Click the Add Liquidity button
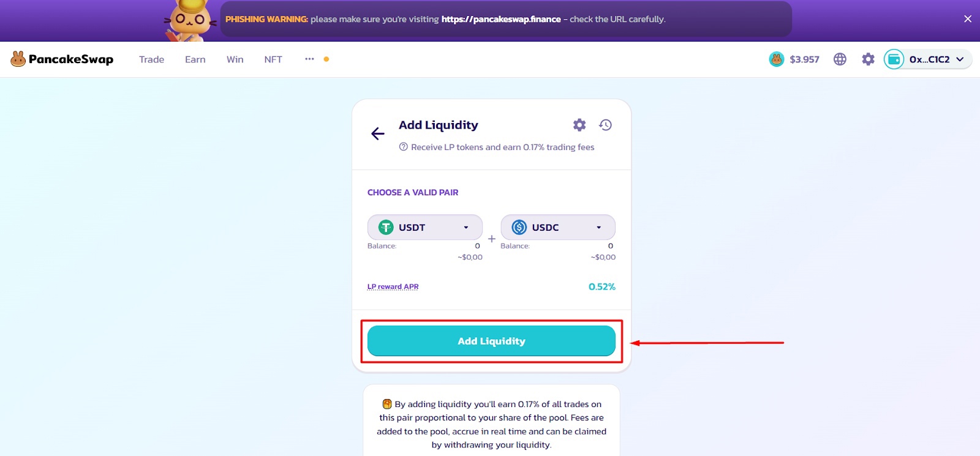980x456 pixels. (x=491, y=341)
